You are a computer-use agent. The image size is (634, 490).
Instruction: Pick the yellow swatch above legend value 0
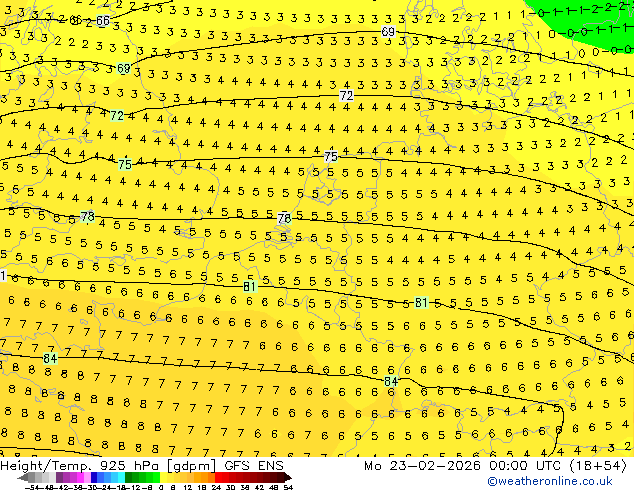click(163, 477)
